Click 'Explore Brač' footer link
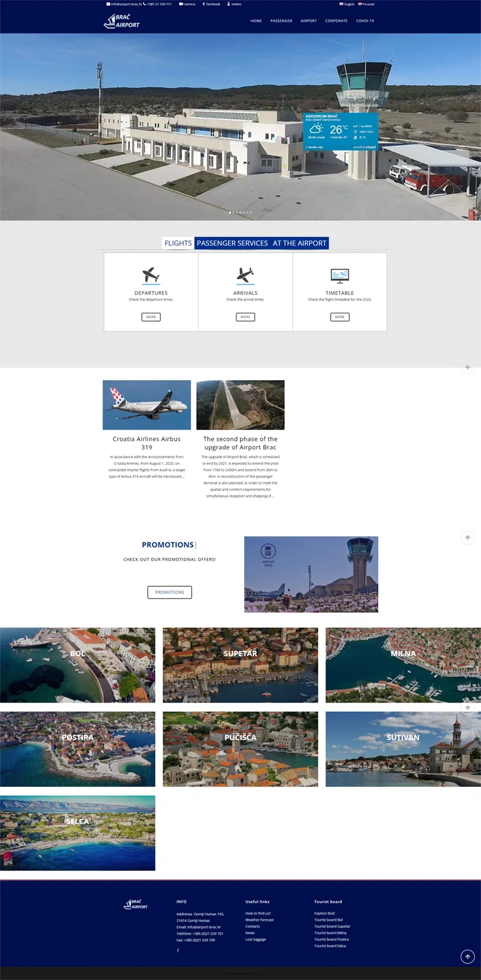481x980 pixels. coord(324,913)
